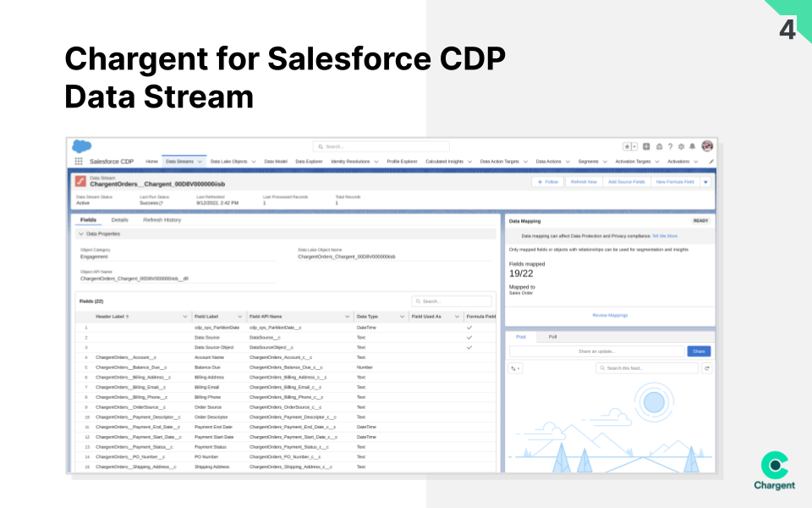Screen dimensions: 812x508
Task: Open the Segments dropdown chevron
Action: point(605,162)
